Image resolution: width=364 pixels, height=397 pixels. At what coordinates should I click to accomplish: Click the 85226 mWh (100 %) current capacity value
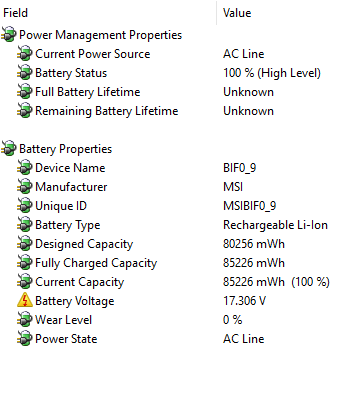point(276,282)
